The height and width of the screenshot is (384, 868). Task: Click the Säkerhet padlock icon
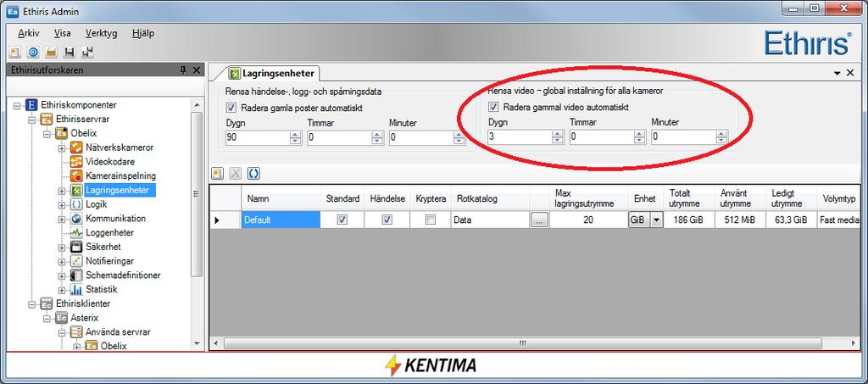coord(76,247)
